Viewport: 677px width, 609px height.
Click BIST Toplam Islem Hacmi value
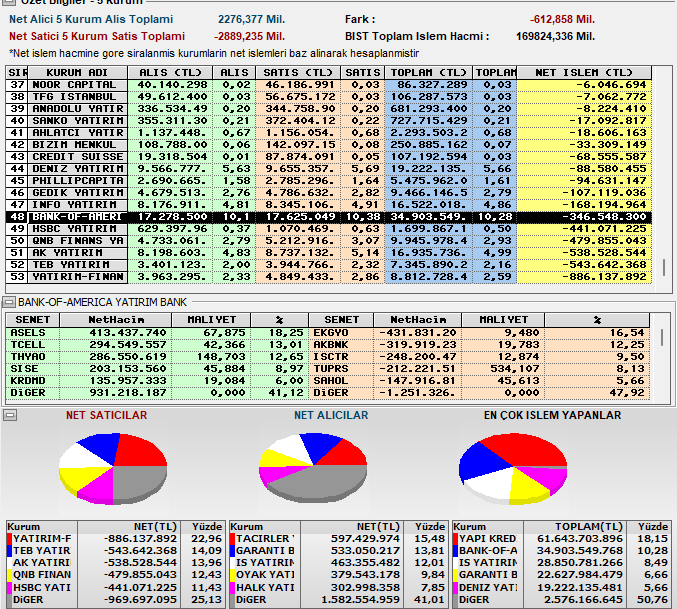coord(555,36)
